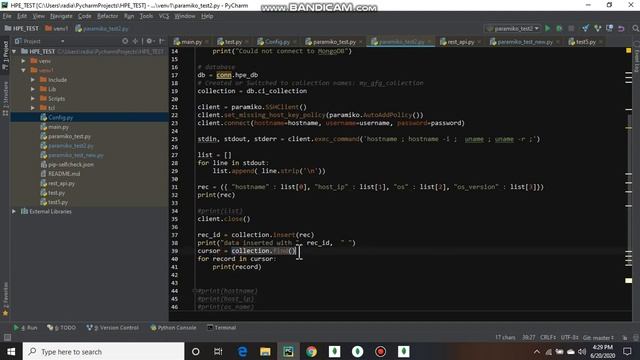Fold code block at line 44
640x360 pixels.
tap(194, 291)
